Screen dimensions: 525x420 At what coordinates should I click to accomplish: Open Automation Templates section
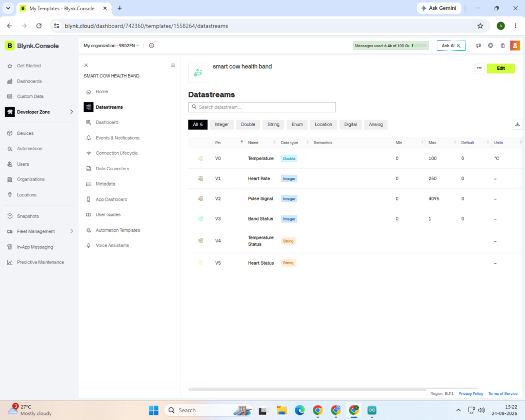(118, 230)
